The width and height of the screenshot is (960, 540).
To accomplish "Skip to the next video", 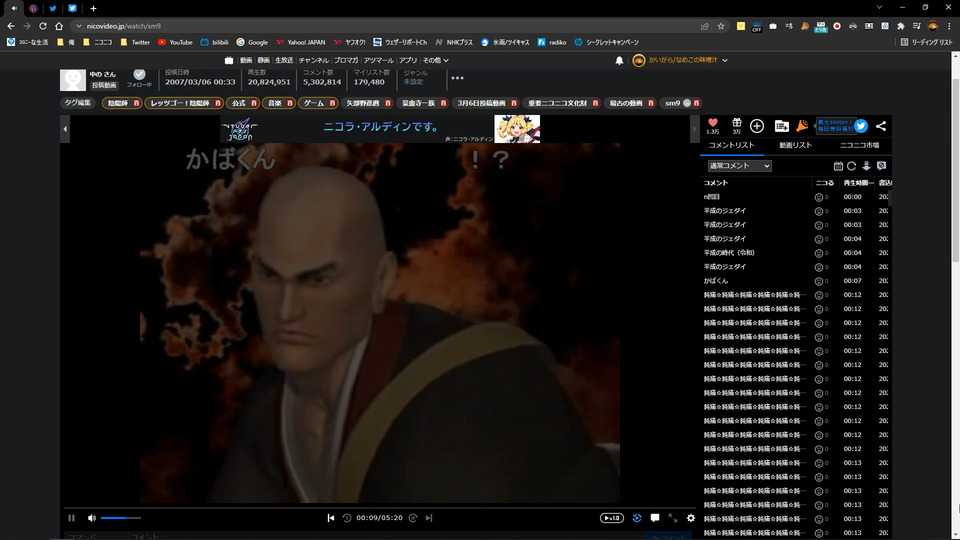I will 429,518.
